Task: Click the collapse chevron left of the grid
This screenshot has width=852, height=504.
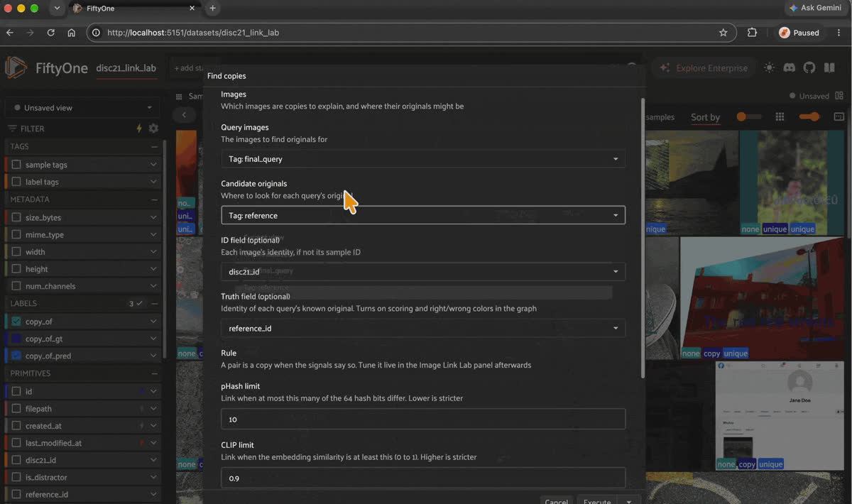Action: 184,115
